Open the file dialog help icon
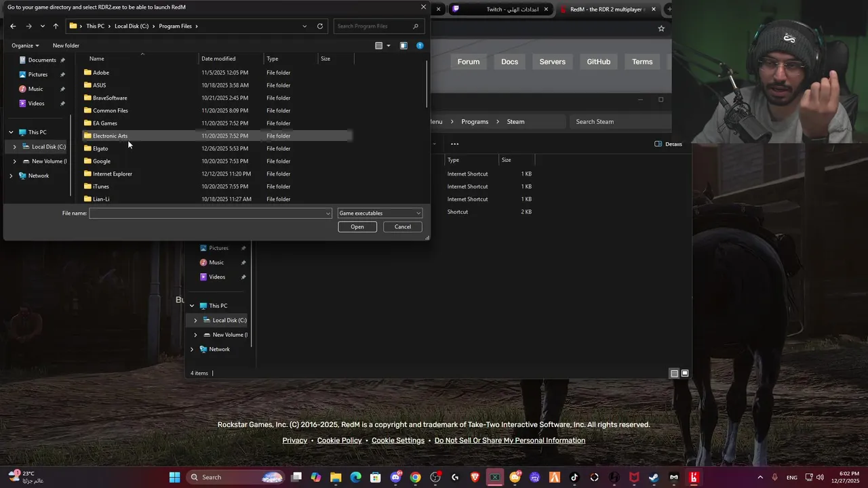The width and height of the screenshot is (868, 488). click(x=420, y=45)
